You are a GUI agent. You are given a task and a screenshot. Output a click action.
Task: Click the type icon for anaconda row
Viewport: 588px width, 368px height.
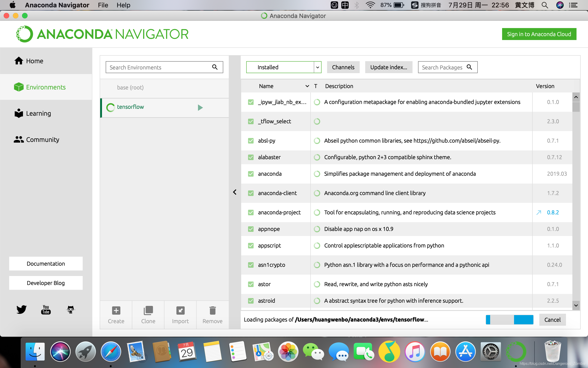(317, 174)
